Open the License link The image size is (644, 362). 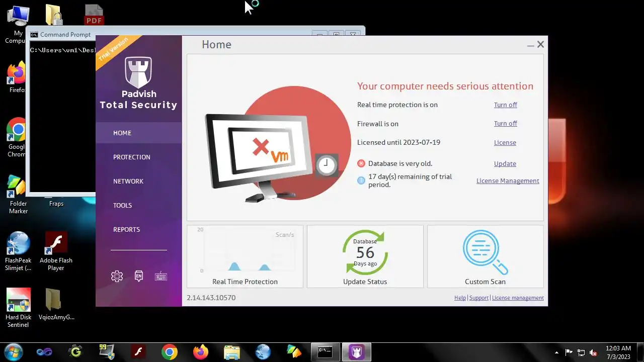(x=505, y=142)
